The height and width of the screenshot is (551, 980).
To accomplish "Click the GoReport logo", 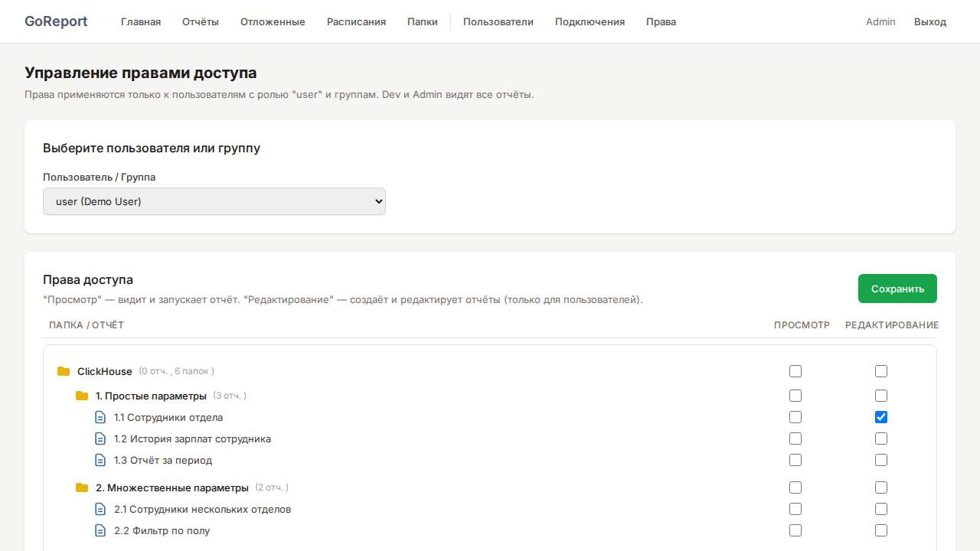I will pyautogui.click(x=56, y=21).
